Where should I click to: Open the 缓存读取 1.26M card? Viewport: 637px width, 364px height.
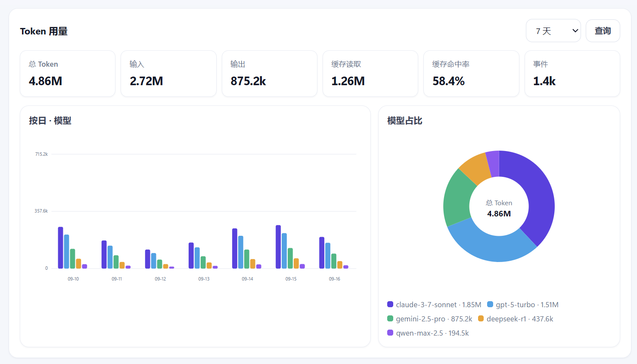370,74
